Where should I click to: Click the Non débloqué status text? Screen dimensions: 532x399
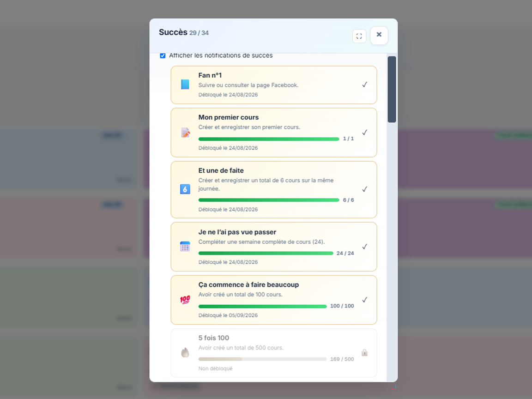216,369
